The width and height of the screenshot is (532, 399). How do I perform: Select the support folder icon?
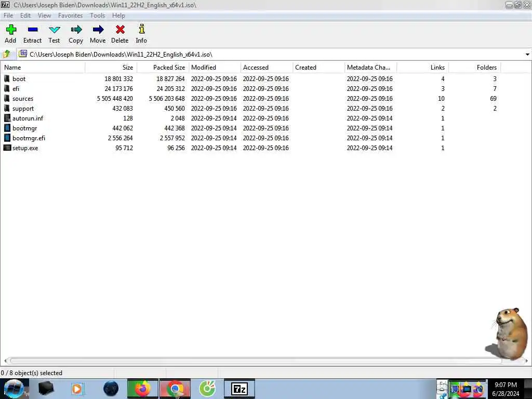(x=7, y=108)
